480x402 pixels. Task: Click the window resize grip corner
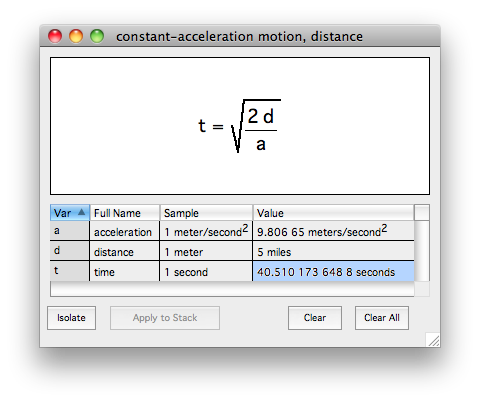click(433, 340)
